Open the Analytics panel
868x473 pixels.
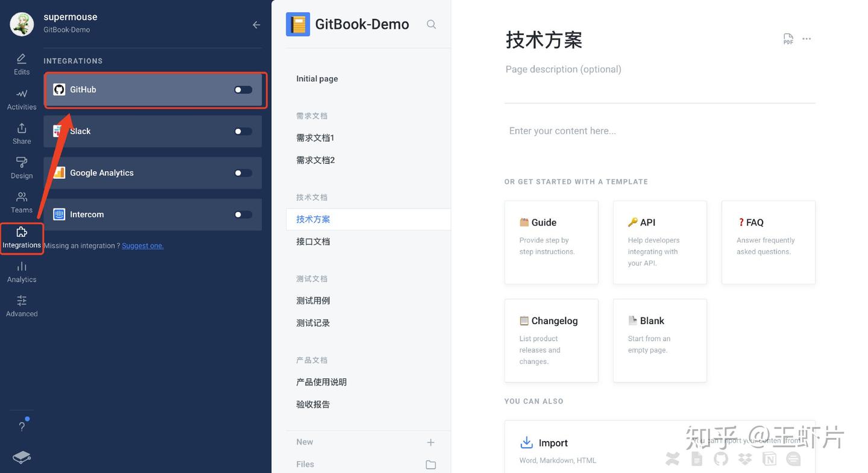tap(21, 271)
